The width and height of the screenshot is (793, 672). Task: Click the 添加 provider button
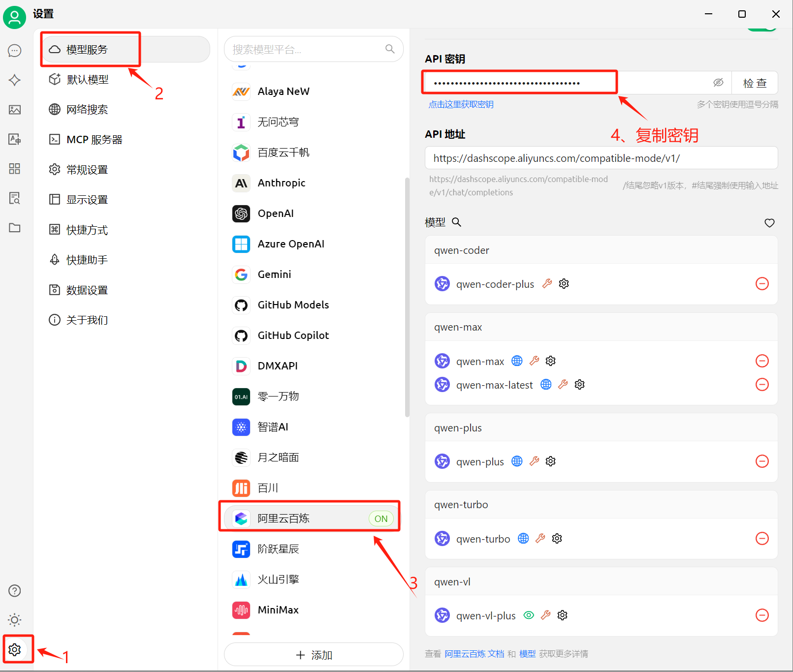(314, 655)
